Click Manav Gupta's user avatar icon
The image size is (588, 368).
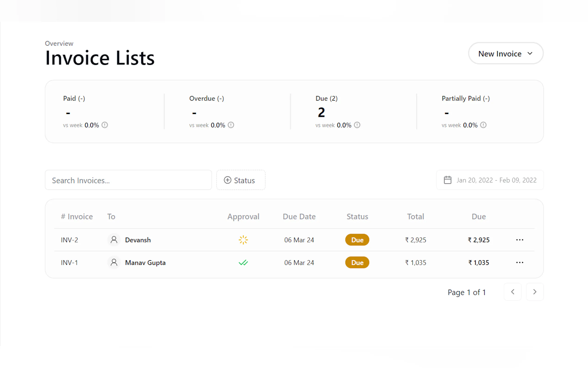pyautogui.click(x=114, y=263)
